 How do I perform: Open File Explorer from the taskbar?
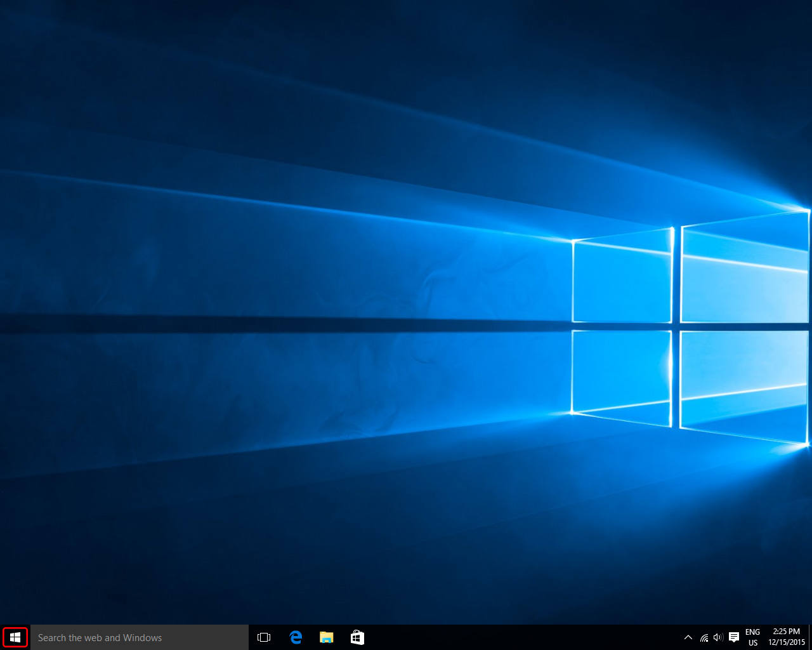click(327, 637)
